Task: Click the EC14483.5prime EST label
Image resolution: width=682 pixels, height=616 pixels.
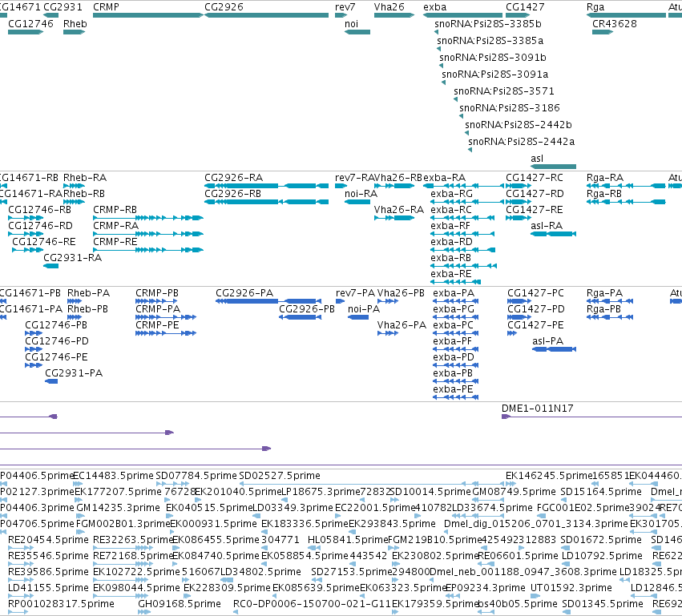Action: pyautogui.click(x=113, y=476)
